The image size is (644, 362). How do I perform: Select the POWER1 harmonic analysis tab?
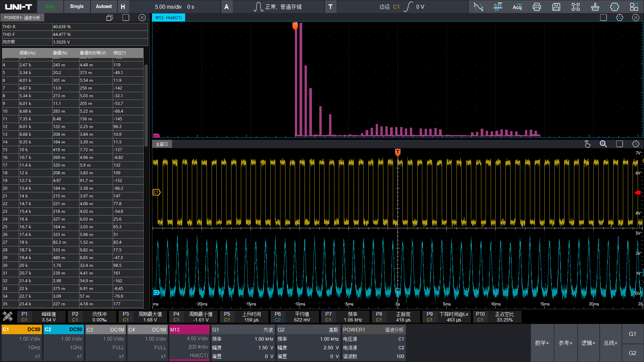pos(22,18)
